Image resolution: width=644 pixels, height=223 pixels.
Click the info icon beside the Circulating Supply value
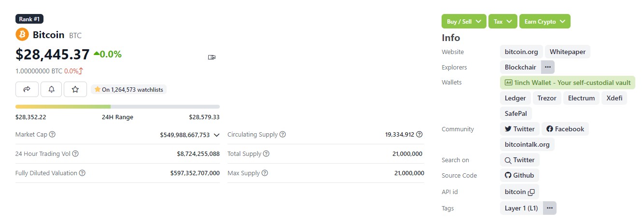point(419,135)
